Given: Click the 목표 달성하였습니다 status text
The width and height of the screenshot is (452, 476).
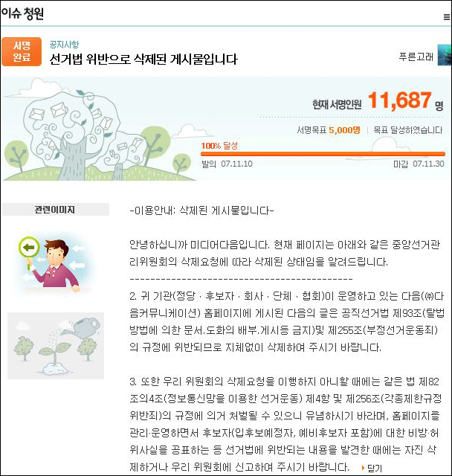Looking at the screenshot, I should click(x=407, y=130).
